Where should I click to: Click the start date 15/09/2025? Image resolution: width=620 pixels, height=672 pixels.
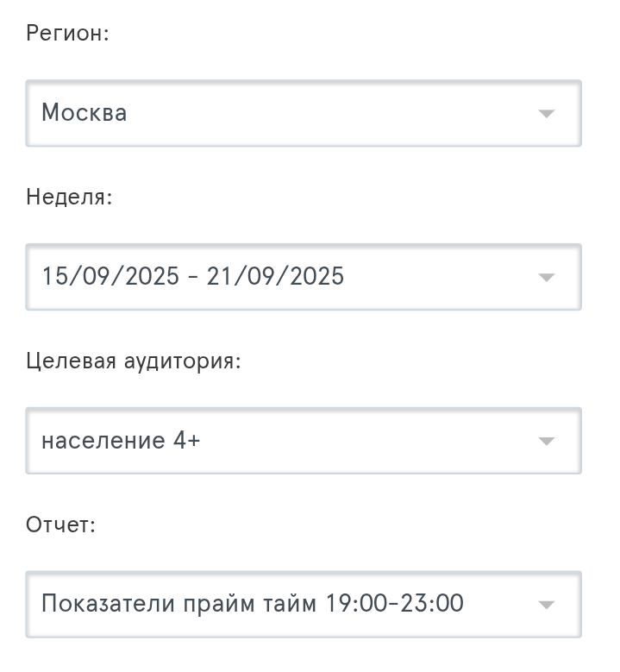pyautogui.click(x=110, y=277)
